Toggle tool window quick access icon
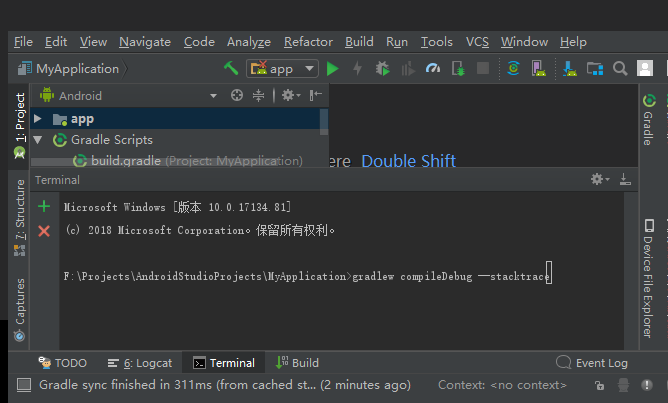The height and width of the screenshot is (403, 668). coord(24,385)
